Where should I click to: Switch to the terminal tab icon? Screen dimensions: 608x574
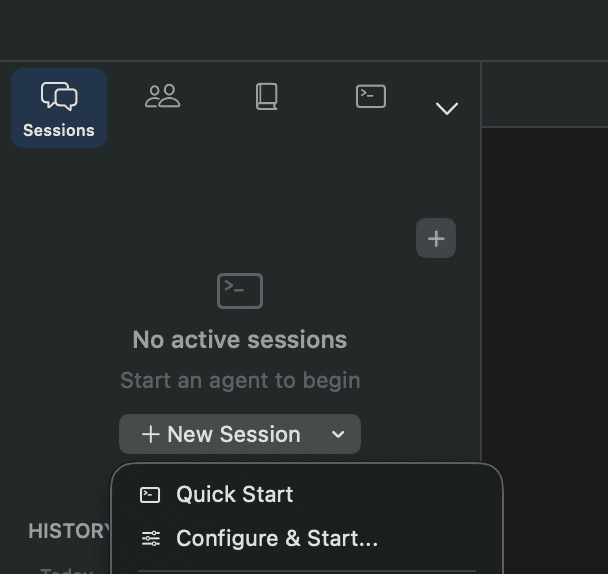pyautogui.click(x=371, y=96)
